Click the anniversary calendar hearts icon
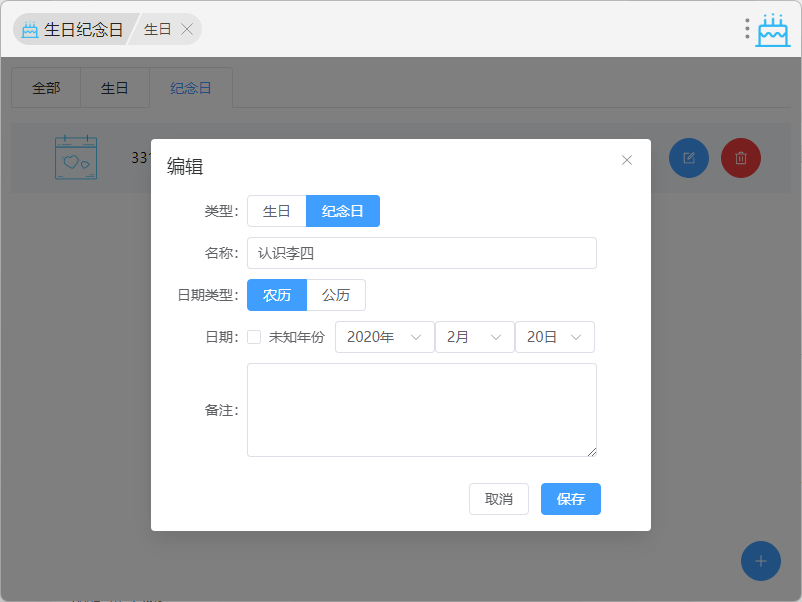 click(76, 158)
